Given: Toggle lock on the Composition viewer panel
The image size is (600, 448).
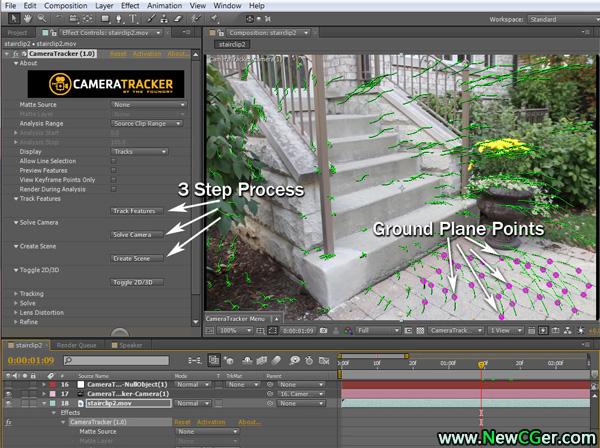Looking at the screenshot, I should [221, 33].
